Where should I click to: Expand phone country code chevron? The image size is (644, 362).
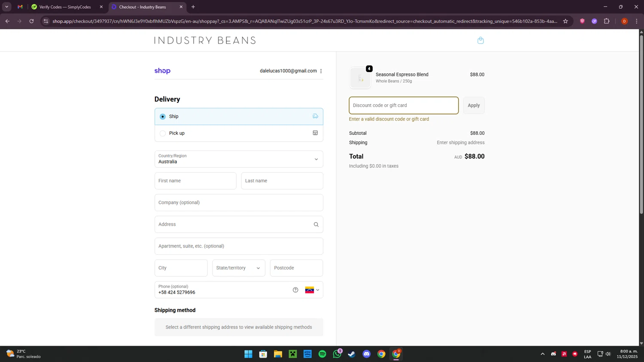point(318,290)
